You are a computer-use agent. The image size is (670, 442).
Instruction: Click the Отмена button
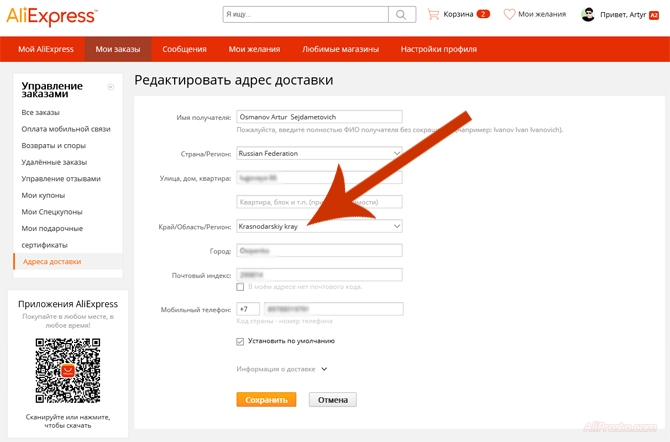coord(333,400)
